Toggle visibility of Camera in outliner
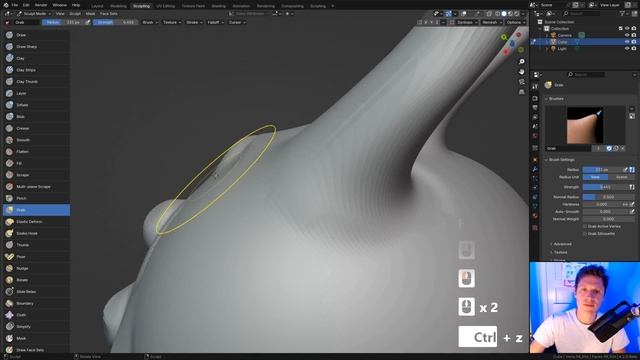 [627, 35]
